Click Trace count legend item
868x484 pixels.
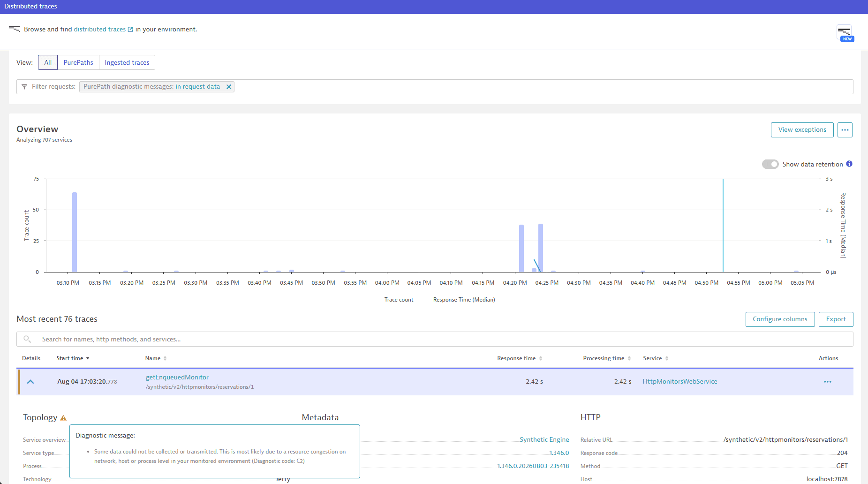399,300
